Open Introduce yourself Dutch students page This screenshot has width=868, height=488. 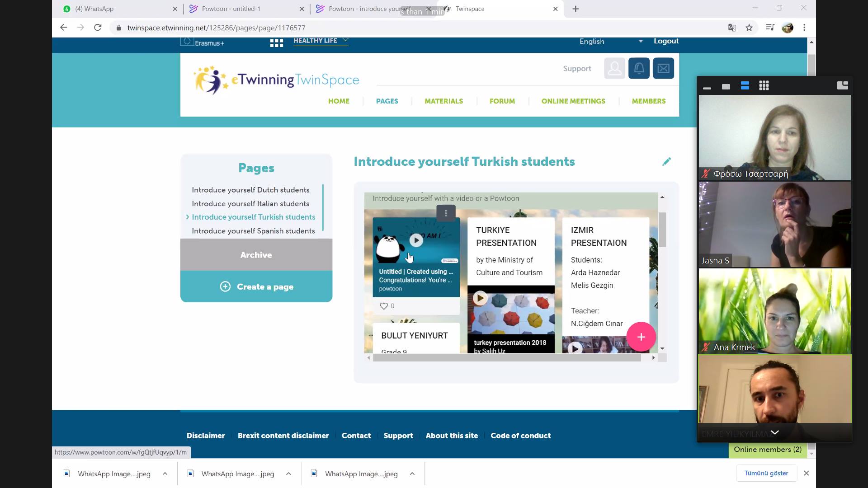point(250,190)
